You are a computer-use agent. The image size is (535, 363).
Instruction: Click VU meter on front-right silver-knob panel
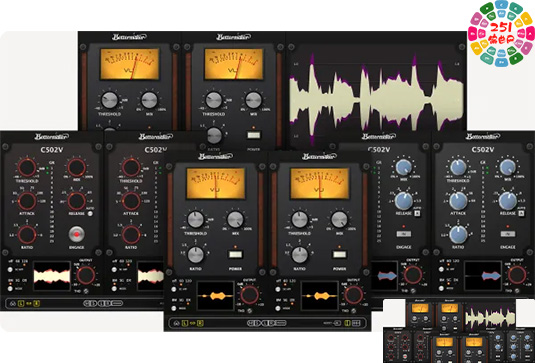pyautogui.click(x=320, y=184)
